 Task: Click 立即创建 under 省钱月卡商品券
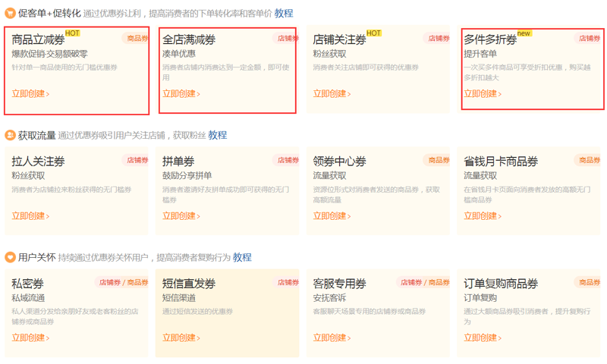[483, 216]
